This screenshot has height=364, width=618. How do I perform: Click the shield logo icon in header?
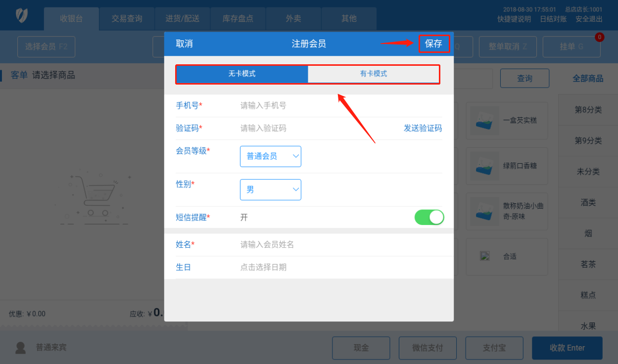pos(21,15)
